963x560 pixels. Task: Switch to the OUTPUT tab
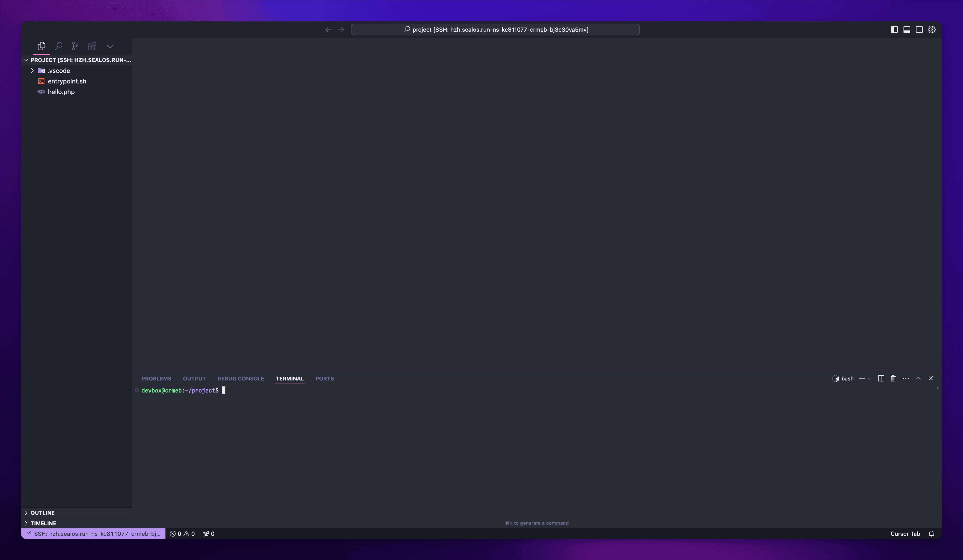point(194,379)
